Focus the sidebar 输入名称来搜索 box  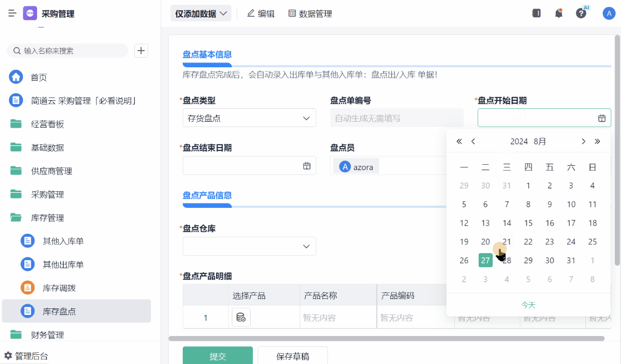pos(67,51)
